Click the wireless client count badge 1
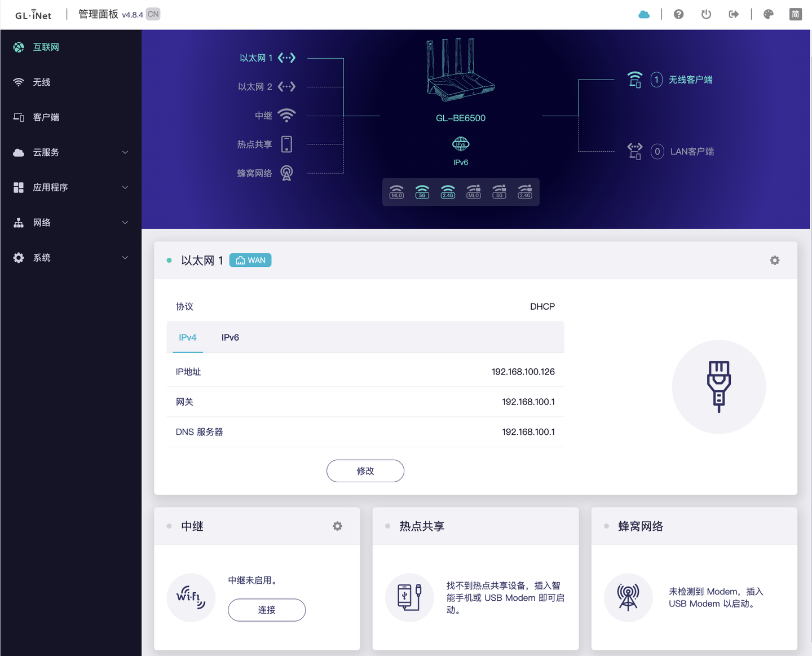Image resolution: width=812 pixels, height=656 pixels. tap(656, 80)
